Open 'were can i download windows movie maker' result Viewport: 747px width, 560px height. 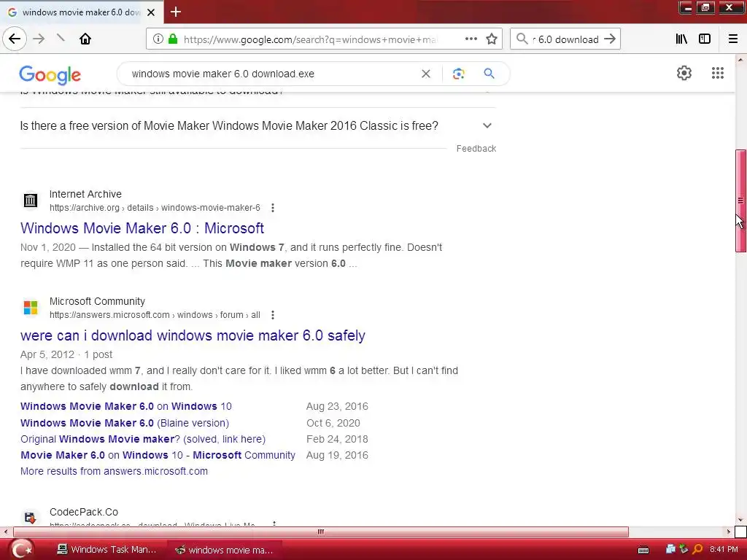193,335
